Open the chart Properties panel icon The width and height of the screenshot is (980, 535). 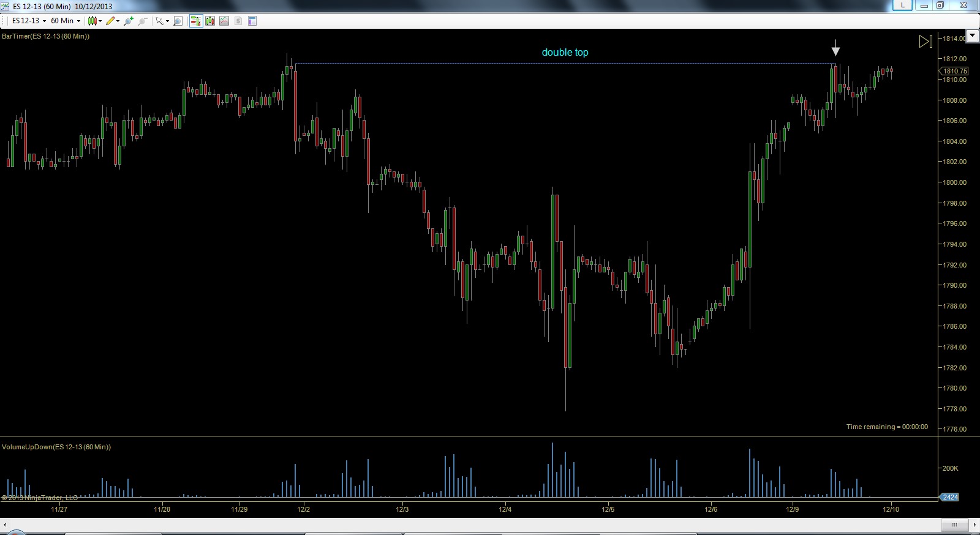(252, 21)
